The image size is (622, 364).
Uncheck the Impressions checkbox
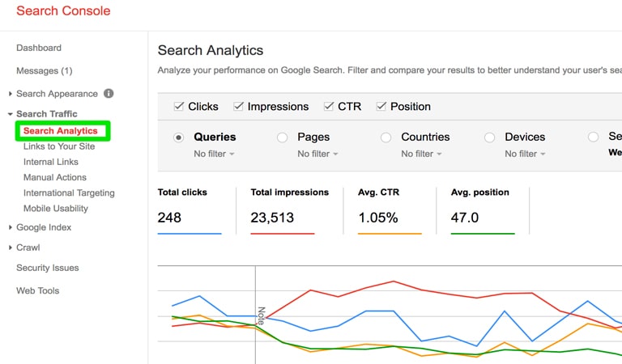tap(238, 106)
